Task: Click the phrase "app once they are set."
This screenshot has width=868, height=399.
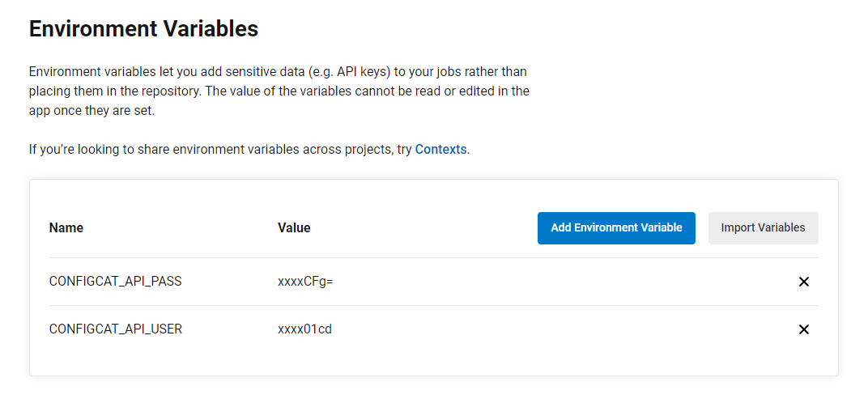Action: pos(91,110)
